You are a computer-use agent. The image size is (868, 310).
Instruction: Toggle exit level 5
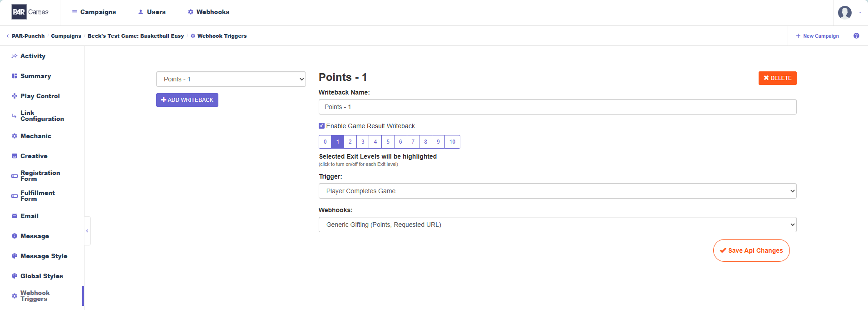tap(388, 142)
